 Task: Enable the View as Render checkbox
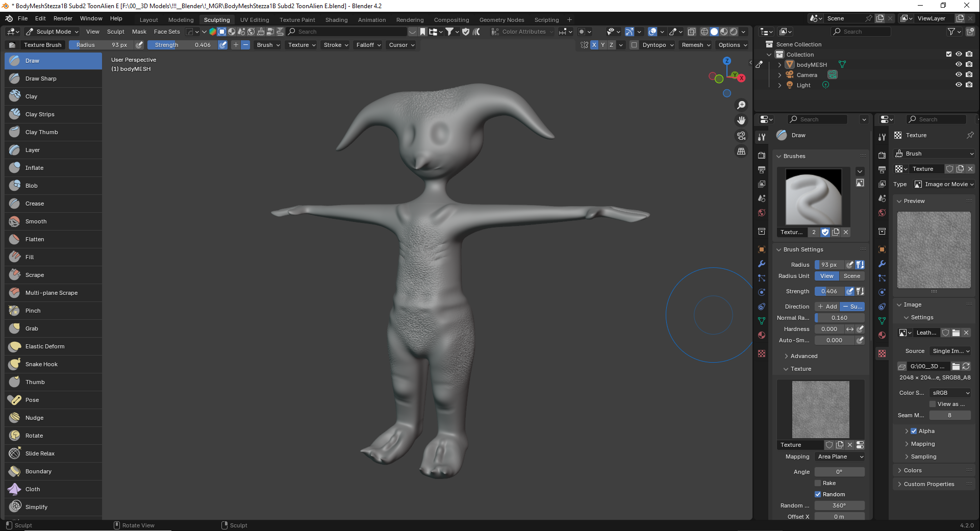[933, 404]
